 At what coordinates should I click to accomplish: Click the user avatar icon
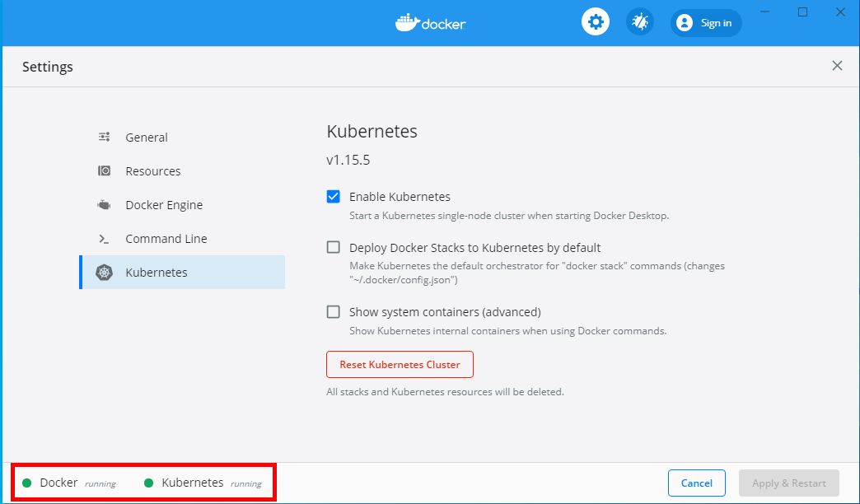pos(684,22)
